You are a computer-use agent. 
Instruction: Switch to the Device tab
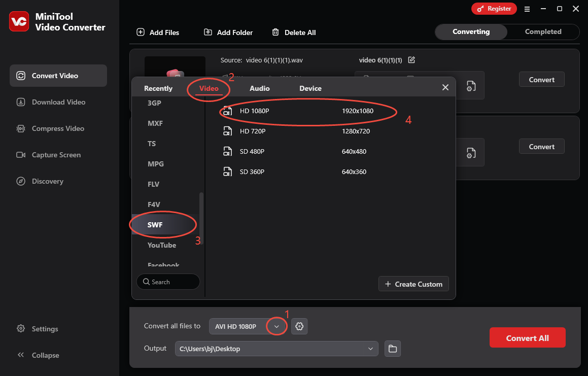coord(310,89)
